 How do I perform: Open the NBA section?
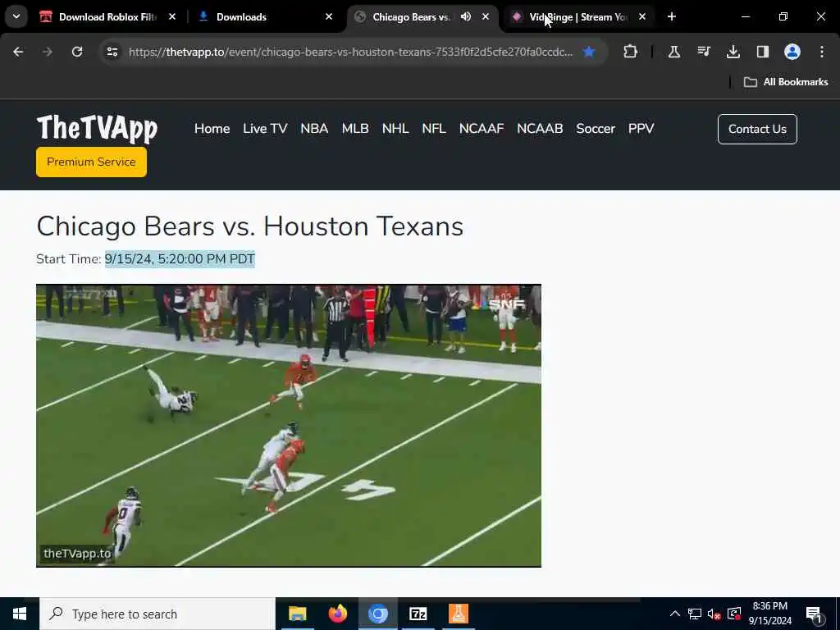coord(314,129)
